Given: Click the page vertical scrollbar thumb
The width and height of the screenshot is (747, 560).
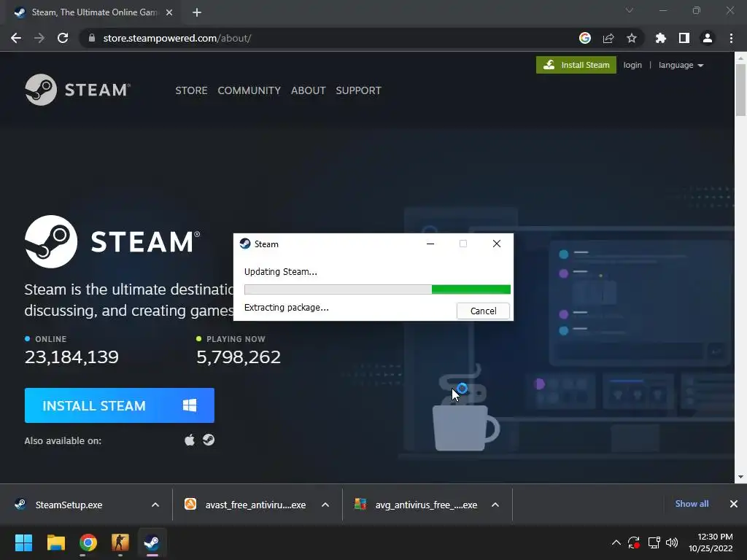Looking at the screenshot, I should (x=740, y=90).
